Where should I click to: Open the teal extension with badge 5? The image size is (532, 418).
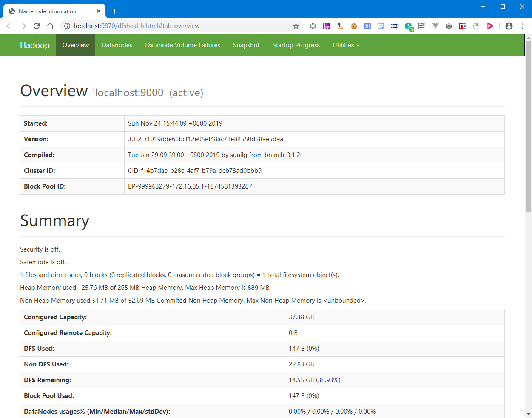tap(409, 27)
